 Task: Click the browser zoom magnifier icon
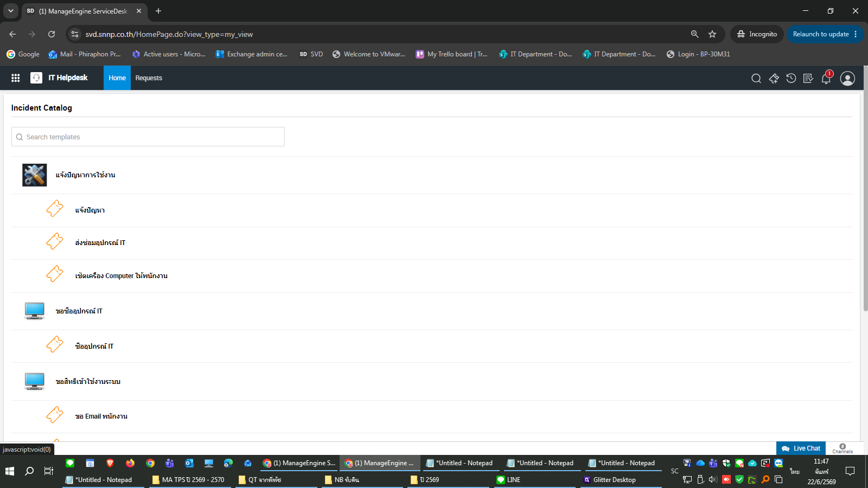coord(694,34)
